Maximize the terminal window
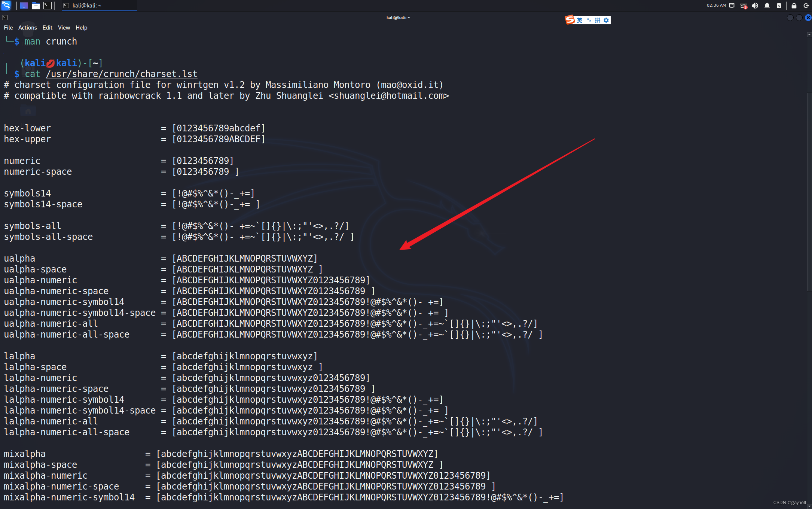 [799, 18]
